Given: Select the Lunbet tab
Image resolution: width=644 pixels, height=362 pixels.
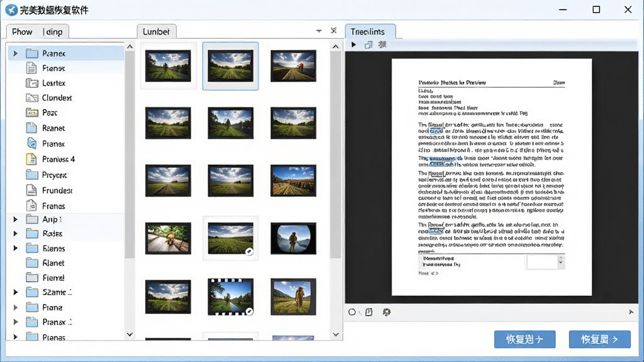Looking at the screenshot, I should point(156,31).
